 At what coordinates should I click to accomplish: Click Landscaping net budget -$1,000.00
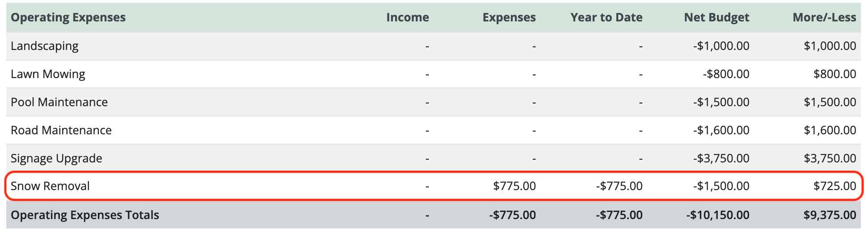(x=721, y=46)
